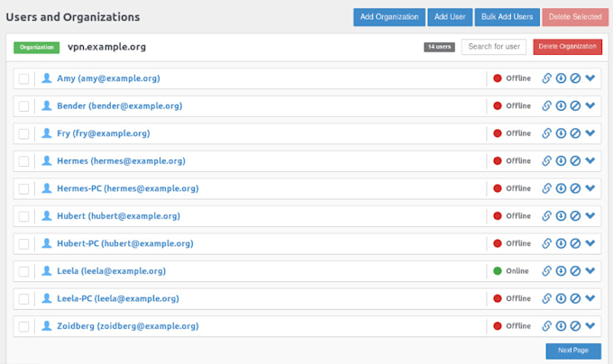Select the Leela (online) checkbox
Screen dimensions: 613x364
click(x=23, y=271)
